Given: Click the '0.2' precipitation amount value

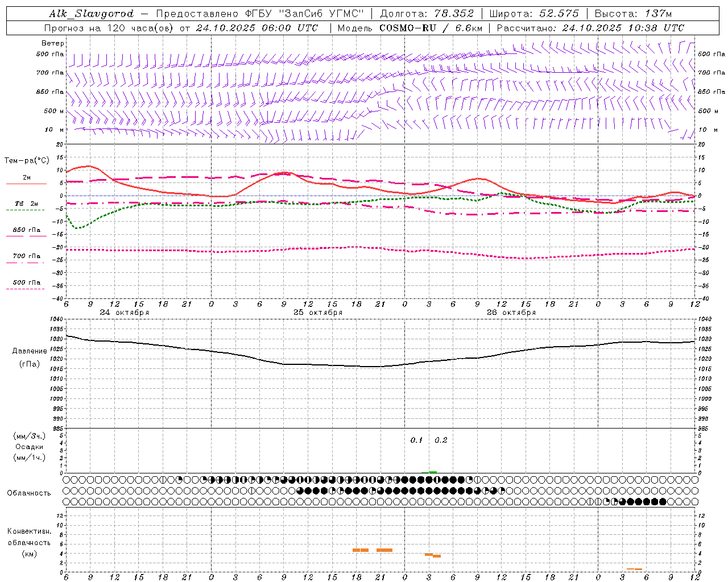Looking at the screenshot, I should [x=441, y=440].
